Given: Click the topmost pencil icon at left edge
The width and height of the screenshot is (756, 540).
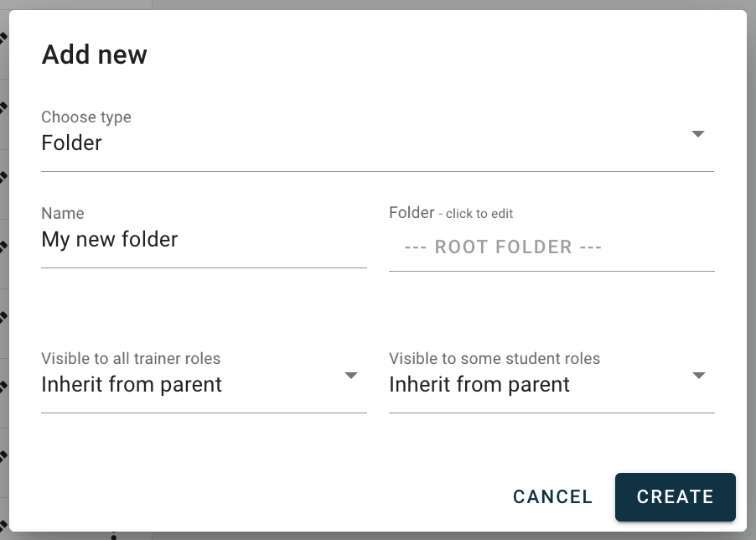Looking at the screenshot, I should coord(3,38).
